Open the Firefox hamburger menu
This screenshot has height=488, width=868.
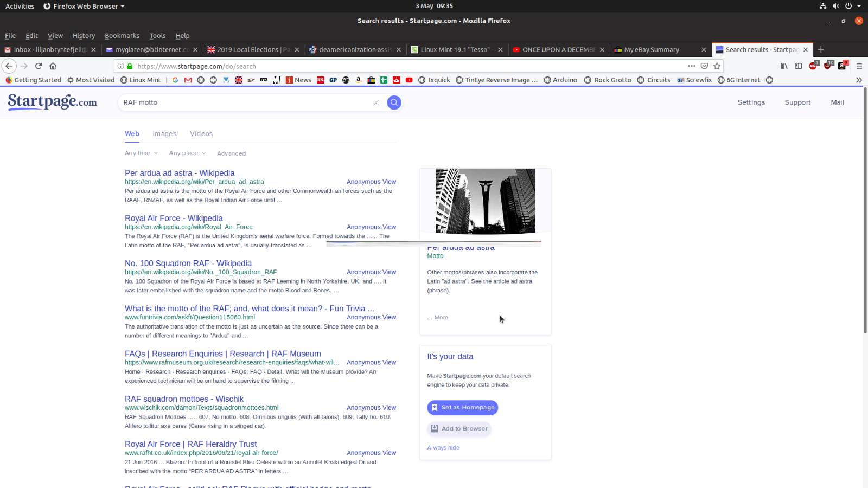[x=859, y=66]
